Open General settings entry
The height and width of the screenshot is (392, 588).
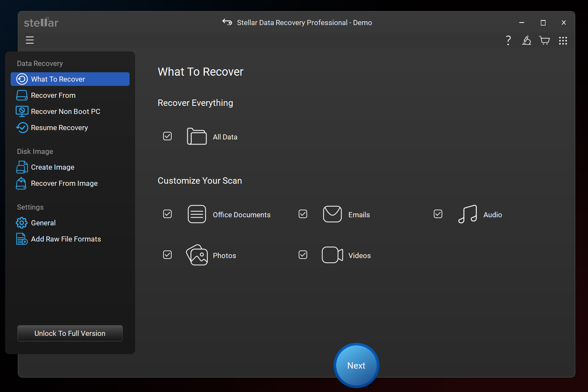coord(70,223)
